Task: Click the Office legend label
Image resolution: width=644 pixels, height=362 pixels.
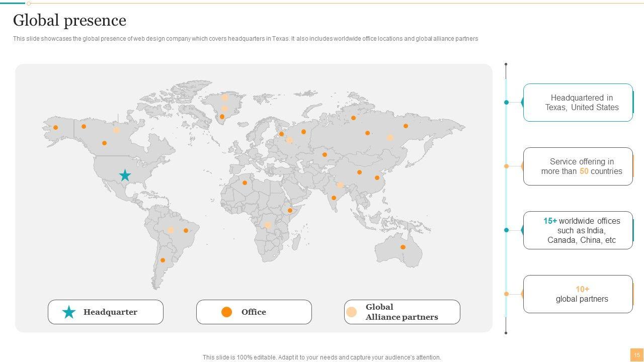Action: click(x=254, y=312)
